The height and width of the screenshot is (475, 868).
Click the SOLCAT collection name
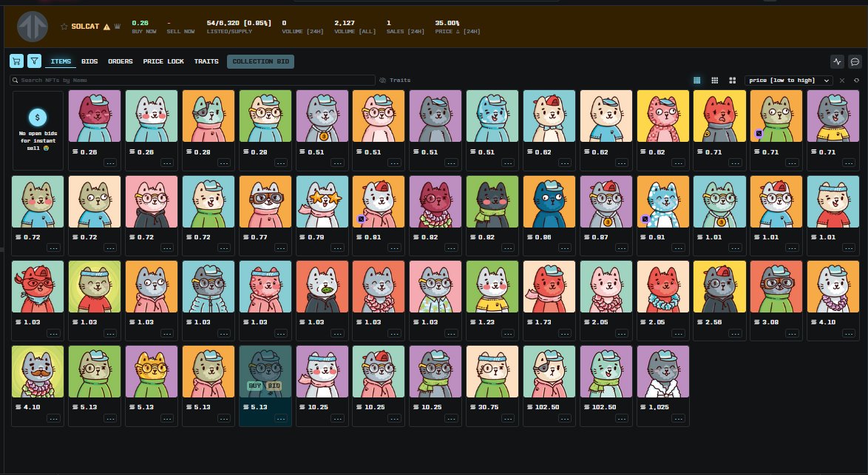click(x=85, y=27)
